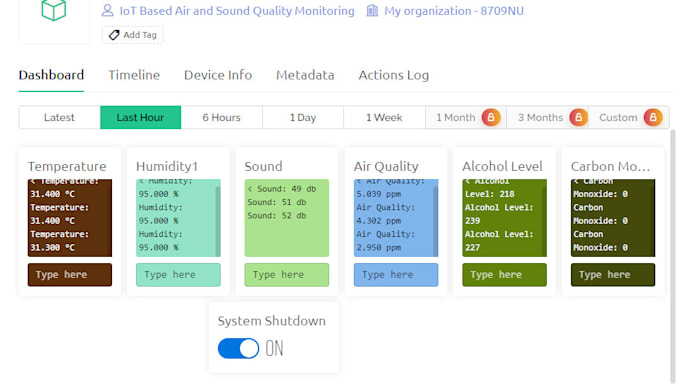680x390 pixels.
Task: Choose the 1 Day time range
Action: 303,117
